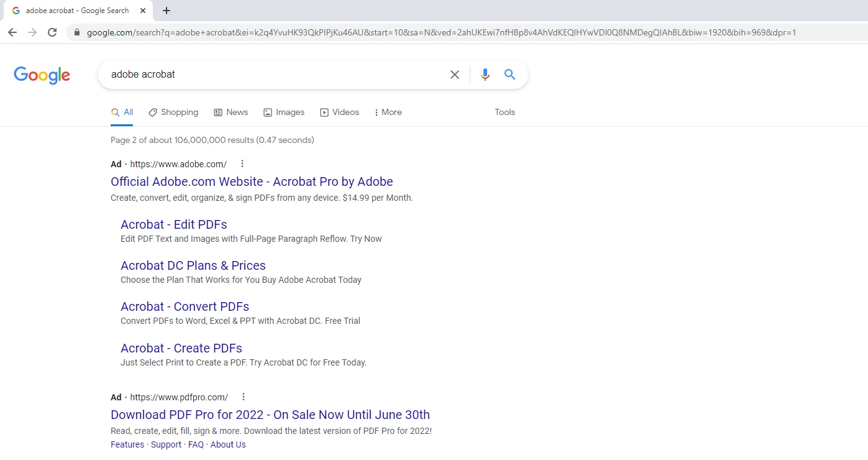Click the 'Page 2 of about 106,000,000 results' text
The width and height of the screenshot is (868, 460).
coord(212,140)
